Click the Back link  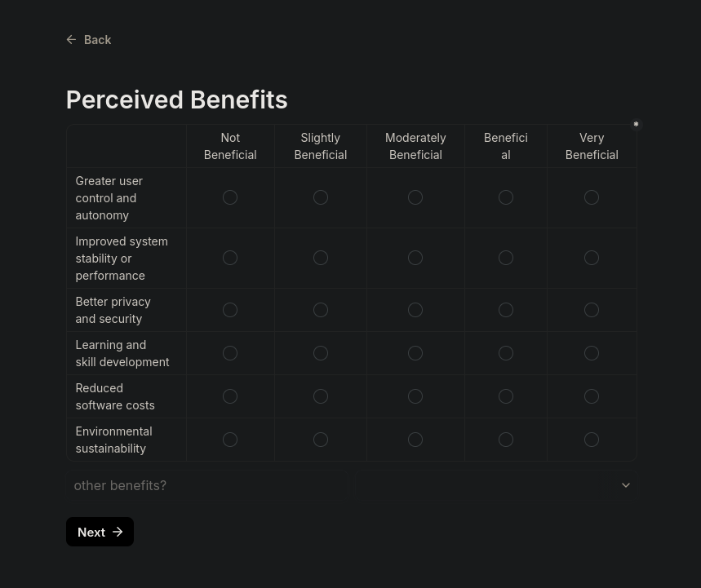97,39
